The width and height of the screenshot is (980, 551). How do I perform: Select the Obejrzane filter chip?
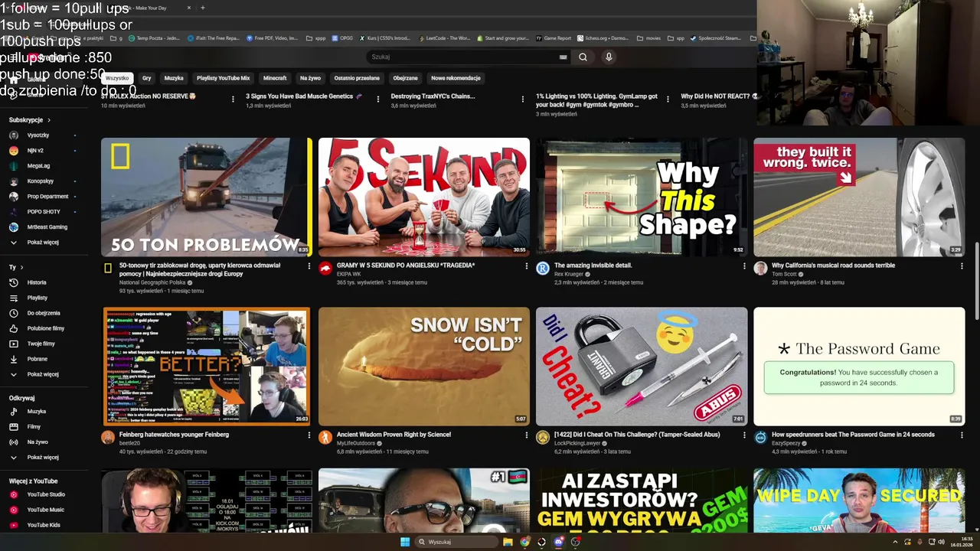tap(405, 78)
